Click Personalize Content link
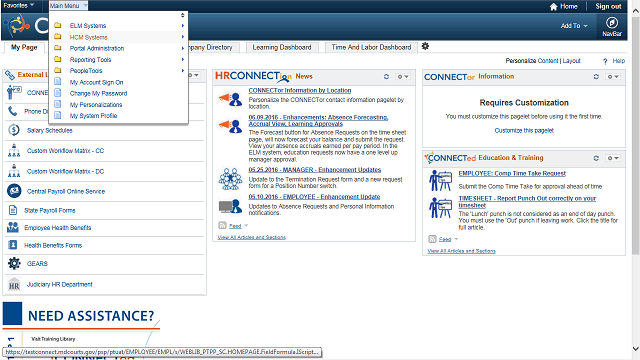Viewport: 640px width, 360px height. [x=548, y=61]
